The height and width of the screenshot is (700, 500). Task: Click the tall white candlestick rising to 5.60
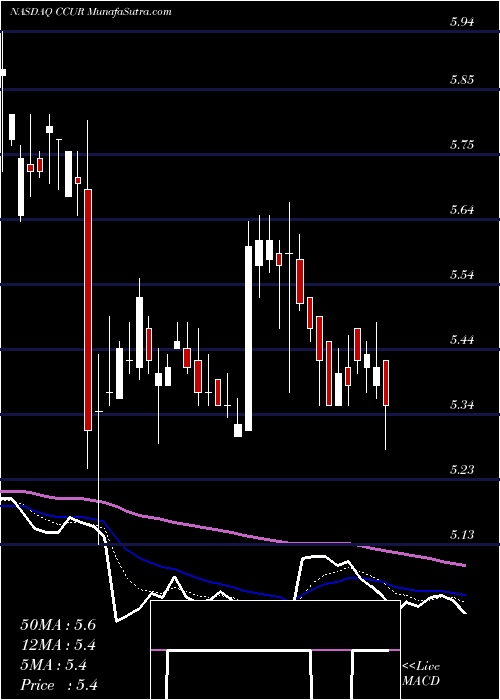pos(248,338)
